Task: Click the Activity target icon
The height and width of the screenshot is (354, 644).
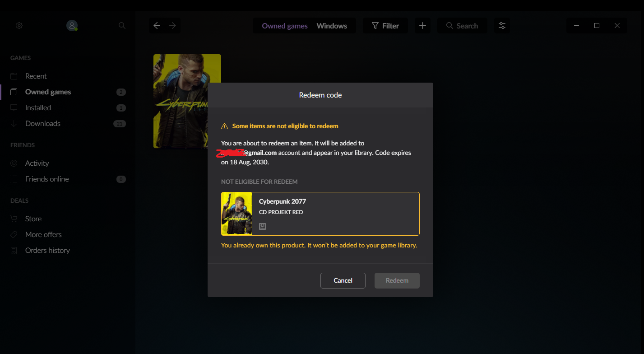Action: coord(14,163)
